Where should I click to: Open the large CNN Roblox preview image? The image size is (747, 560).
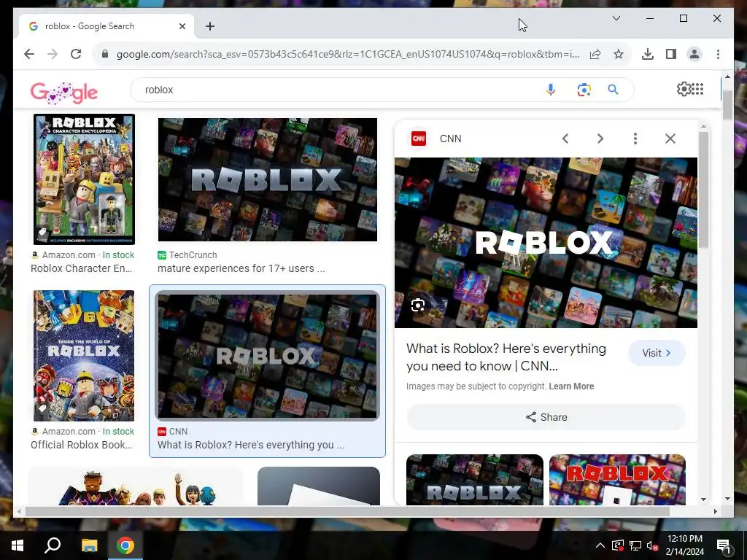(x=546, y=243)
